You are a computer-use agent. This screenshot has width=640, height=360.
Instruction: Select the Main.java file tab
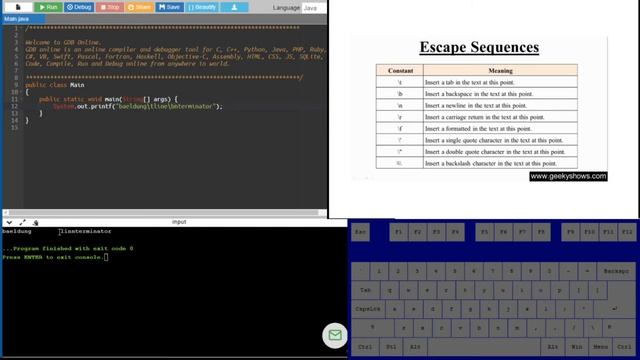click(24, 19)
